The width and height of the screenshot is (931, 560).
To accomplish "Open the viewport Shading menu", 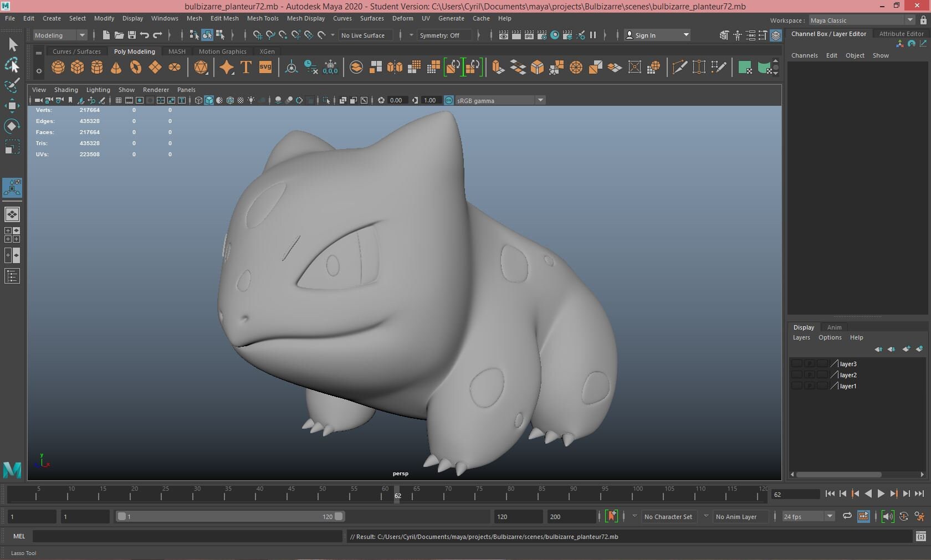I will click(66, 90).
